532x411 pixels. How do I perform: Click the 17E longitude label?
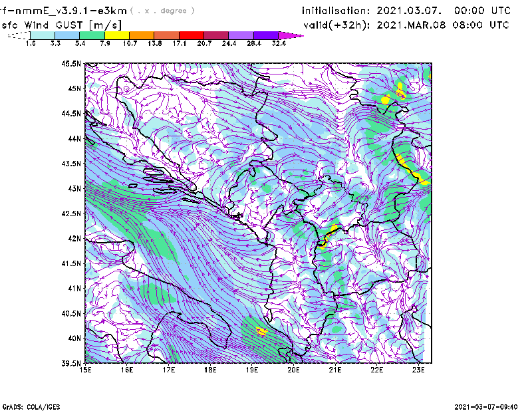point(169,370)
